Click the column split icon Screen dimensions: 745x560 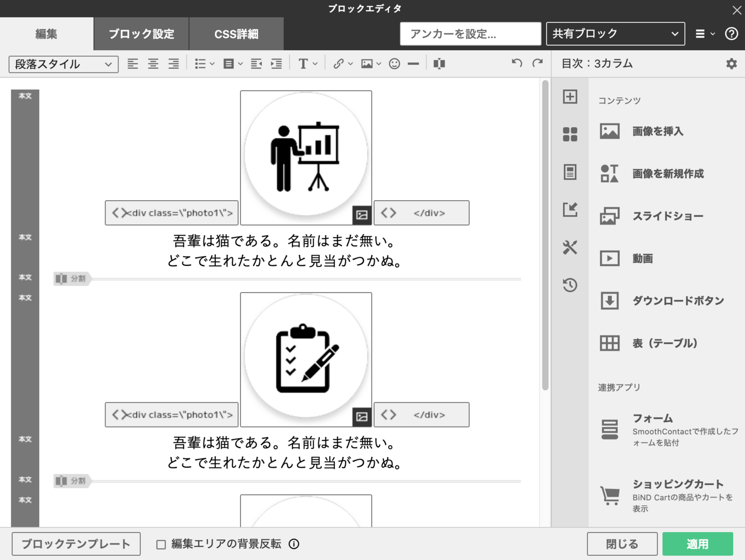439,64
